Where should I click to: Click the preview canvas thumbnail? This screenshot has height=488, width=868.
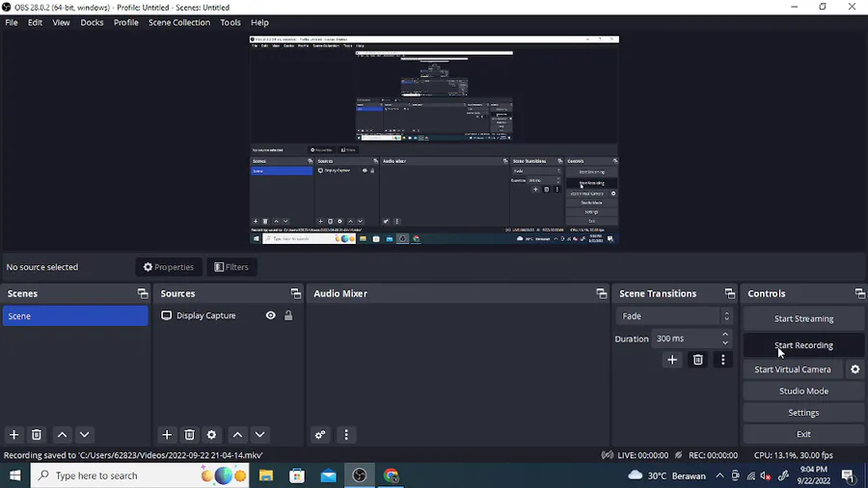pos(435,140)
